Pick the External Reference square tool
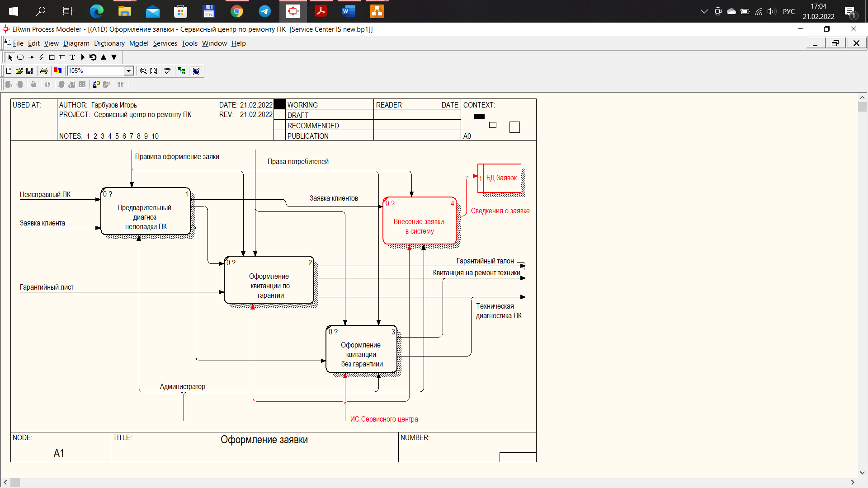The width and height of the screenshot is (868, 488). (52, 57)
